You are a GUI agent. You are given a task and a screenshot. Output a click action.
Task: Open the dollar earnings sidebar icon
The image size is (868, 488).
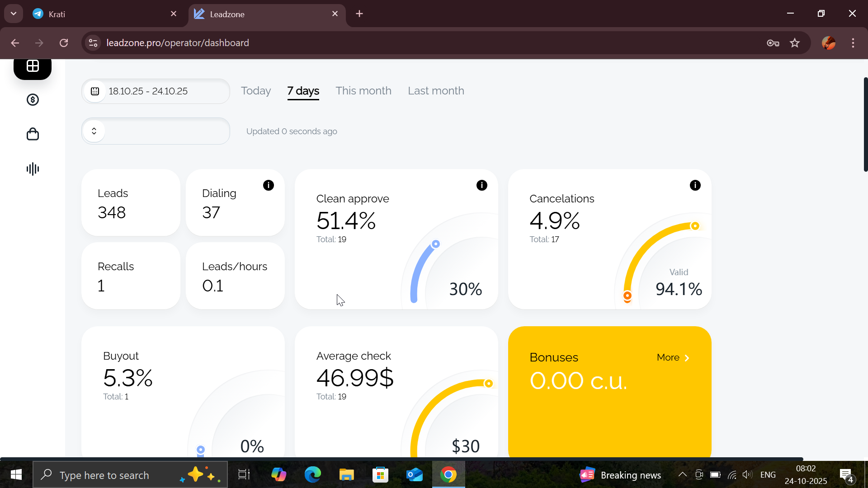(33, 100)
